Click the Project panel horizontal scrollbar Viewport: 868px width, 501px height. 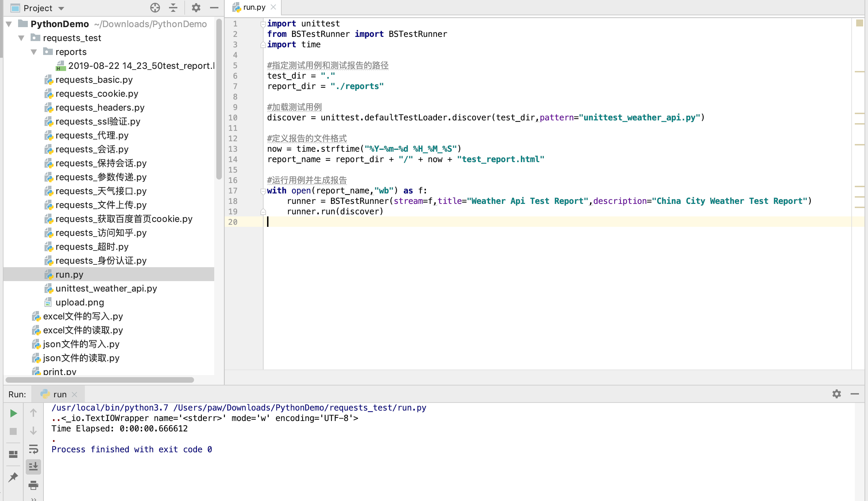click(x=100, y=380)
